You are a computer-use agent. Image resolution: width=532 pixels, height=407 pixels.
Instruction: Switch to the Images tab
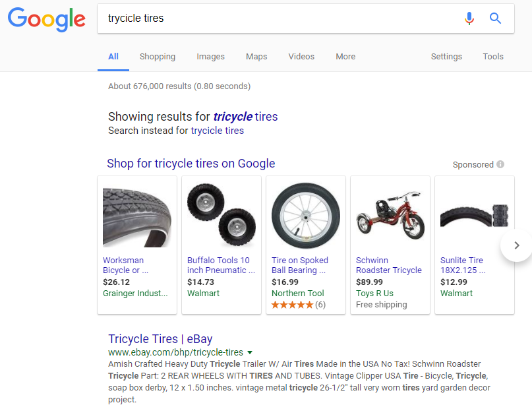[x=210, y=56]
